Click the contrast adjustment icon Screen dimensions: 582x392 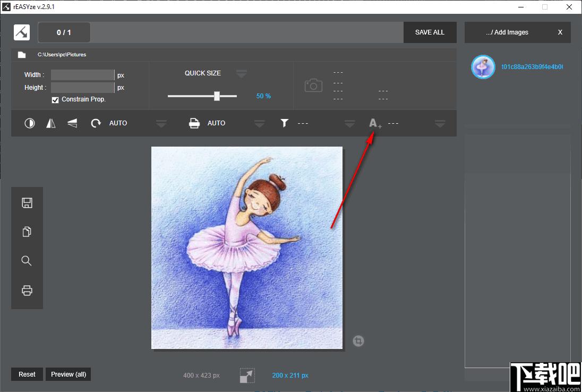tap(30, 123)
